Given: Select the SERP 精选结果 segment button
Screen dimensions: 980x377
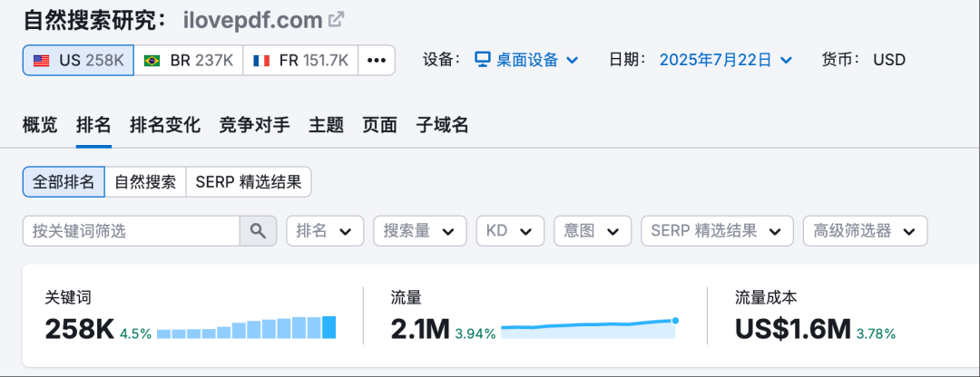Looking at the screenshot, I should [x=249, y=181].
